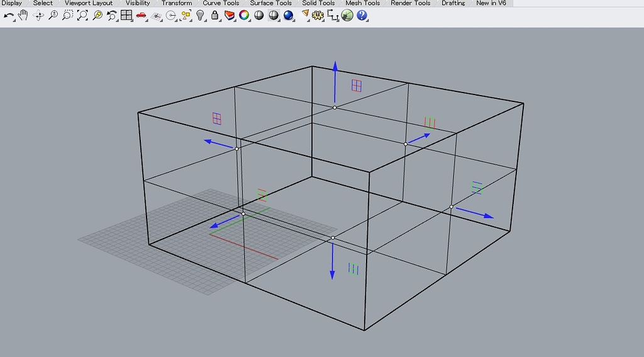644x357 pixels.
Task: Open the Set View red car icon
Action: point(142,16)
